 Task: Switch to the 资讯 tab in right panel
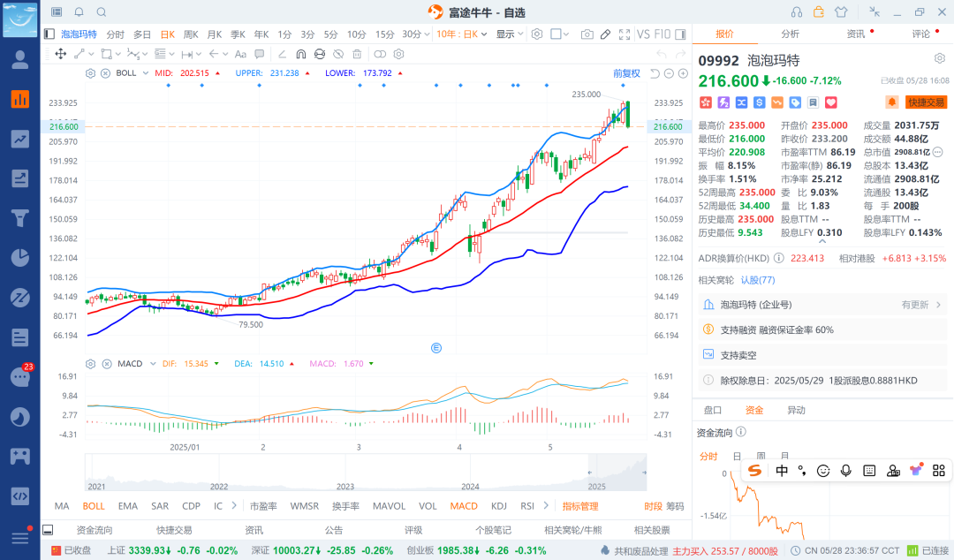click(856, 34)
